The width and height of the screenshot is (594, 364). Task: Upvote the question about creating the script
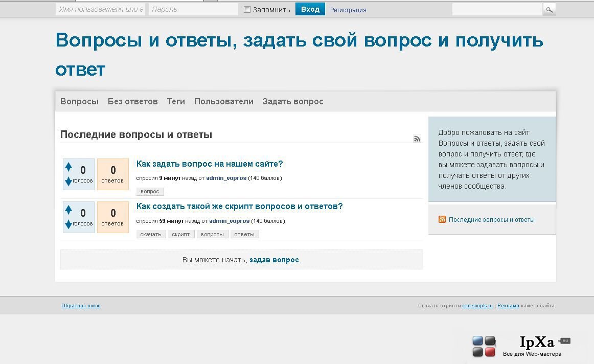pos(68,210)
